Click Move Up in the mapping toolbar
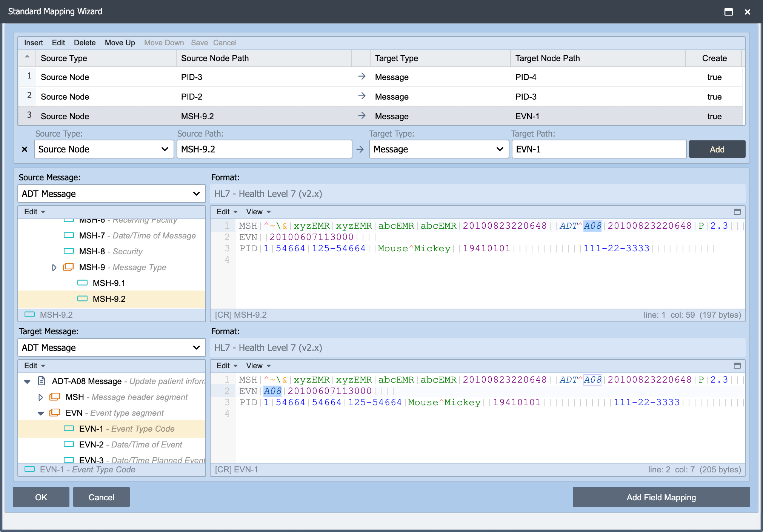The height and width of the screenshot is (532, 763). [120, 43]
